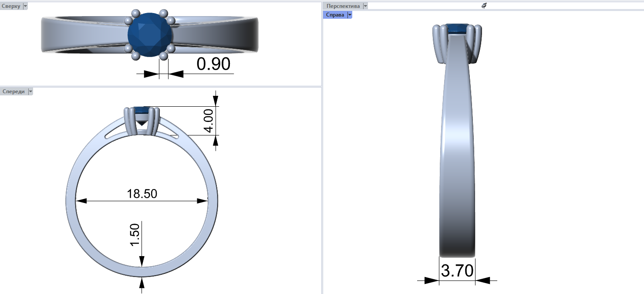This screenshot has width=644, height=294.
Task: Open the Сверху viewport dropdown arrow
Action: (x=25, y=6)
